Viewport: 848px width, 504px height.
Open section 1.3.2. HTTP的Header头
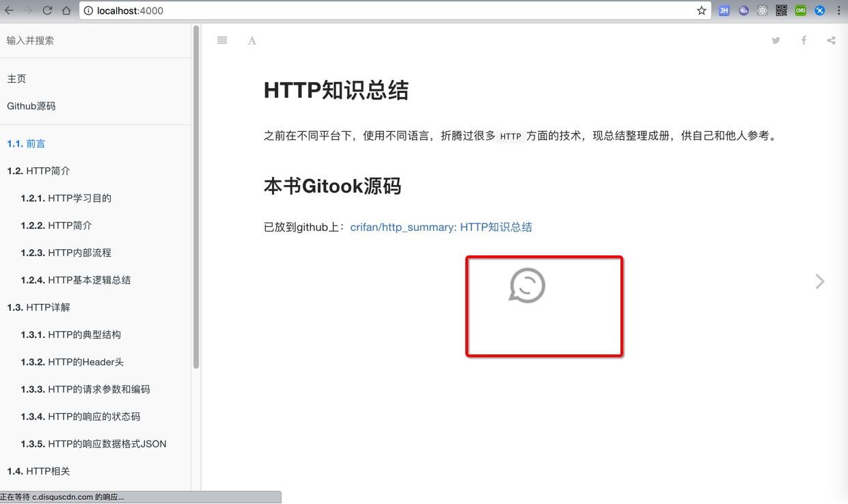pos(72,362)
